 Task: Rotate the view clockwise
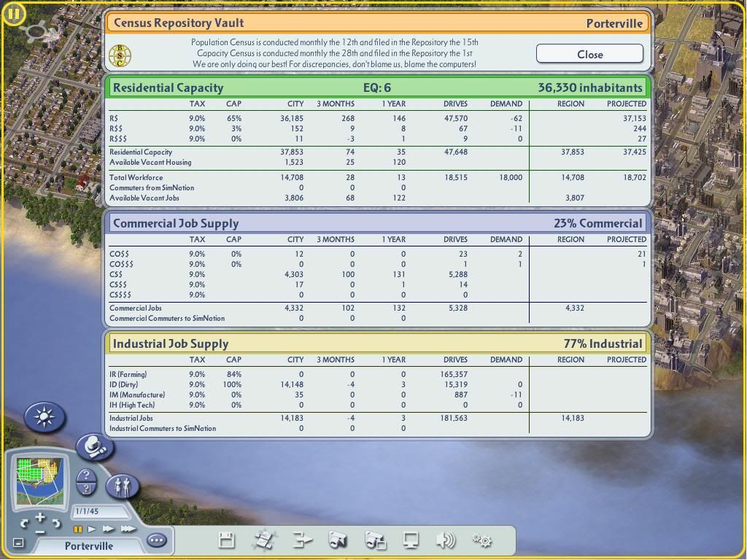point(56,524)
